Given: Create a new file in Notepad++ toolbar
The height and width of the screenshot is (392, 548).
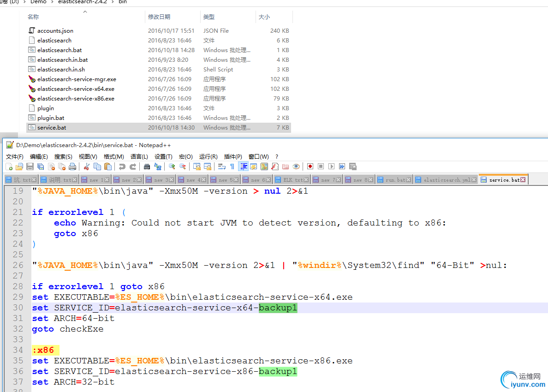Looking at the screenshot, I should click(9, 166).
